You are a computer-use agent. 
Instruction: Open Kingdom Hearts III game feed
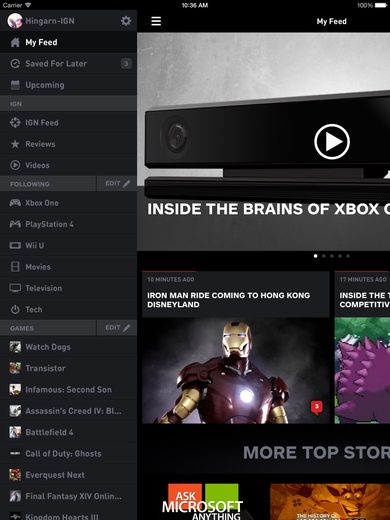pos(68,514)
